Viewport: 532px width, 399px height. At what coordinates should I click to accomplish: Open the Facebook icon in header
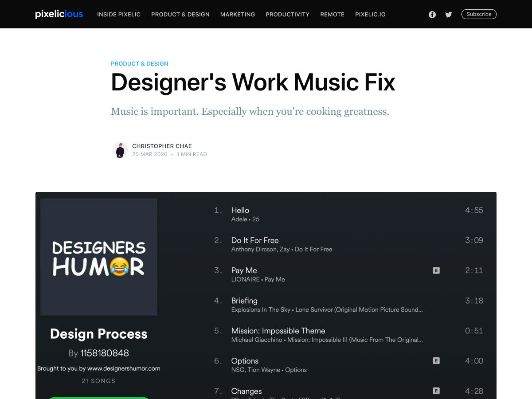(x=432, y=15)
